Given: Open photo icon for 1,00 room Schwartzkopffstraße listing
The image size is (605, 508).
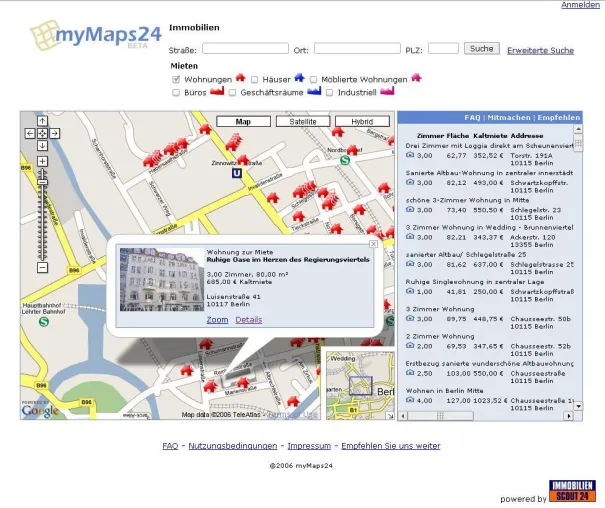Looking at the screenshot, I should click(410, 291).
